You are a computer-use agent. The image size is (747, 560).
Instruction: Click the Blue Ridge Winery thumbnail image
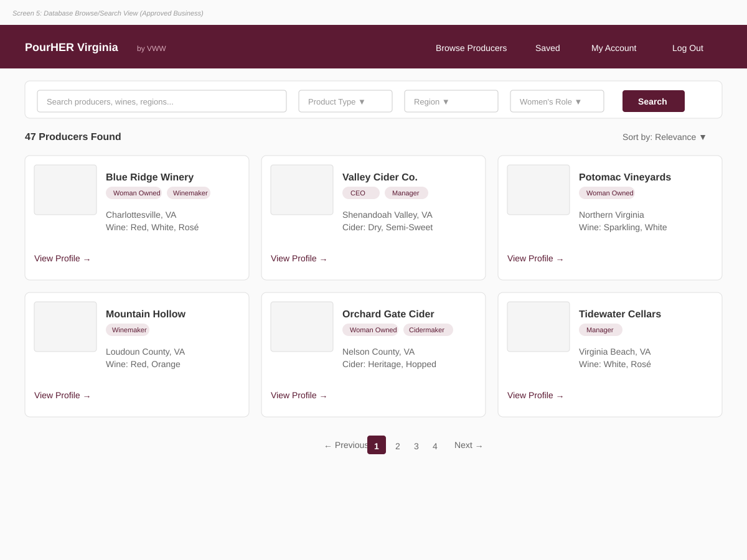tap(65, 190)
